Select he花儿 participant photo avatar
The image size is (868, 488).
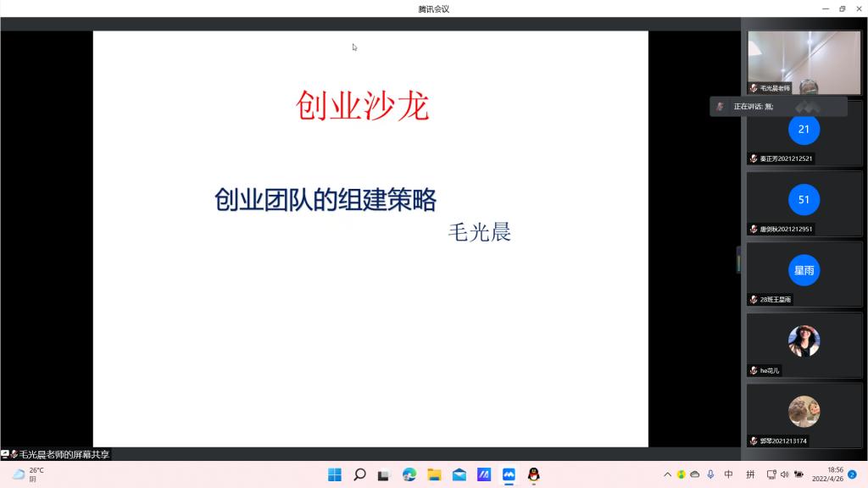tap(804, 341)
